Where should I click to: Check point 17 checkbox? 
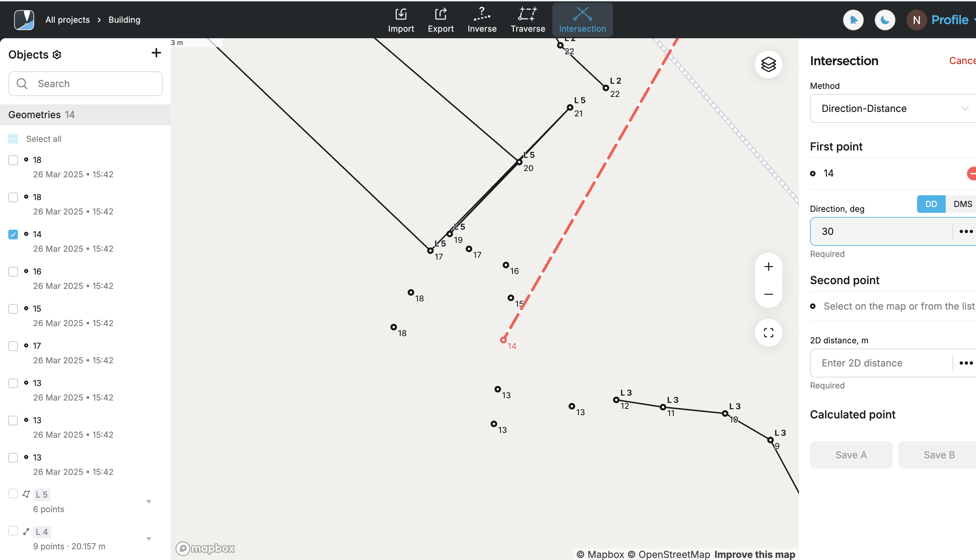point(13,346)
